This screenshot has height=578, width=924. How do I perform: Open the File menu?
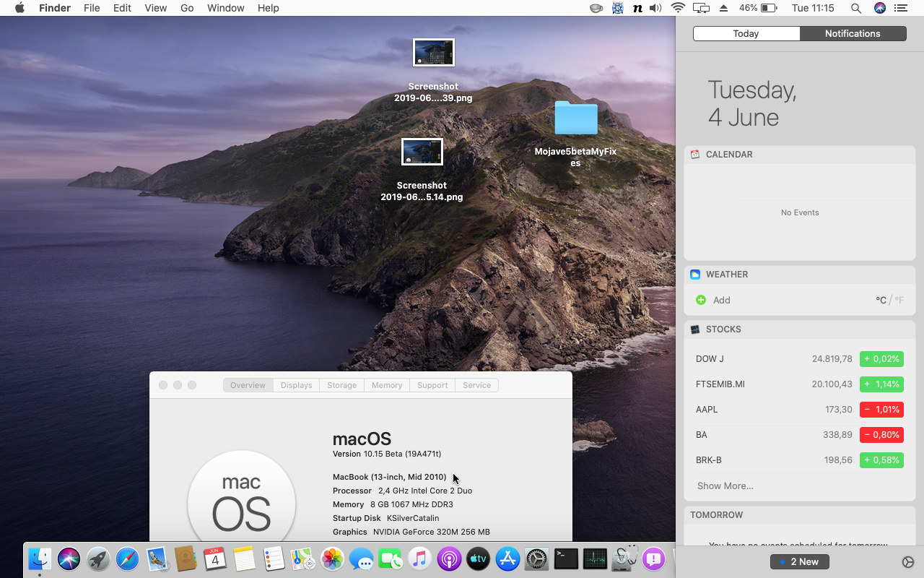[x=92, y=8]
